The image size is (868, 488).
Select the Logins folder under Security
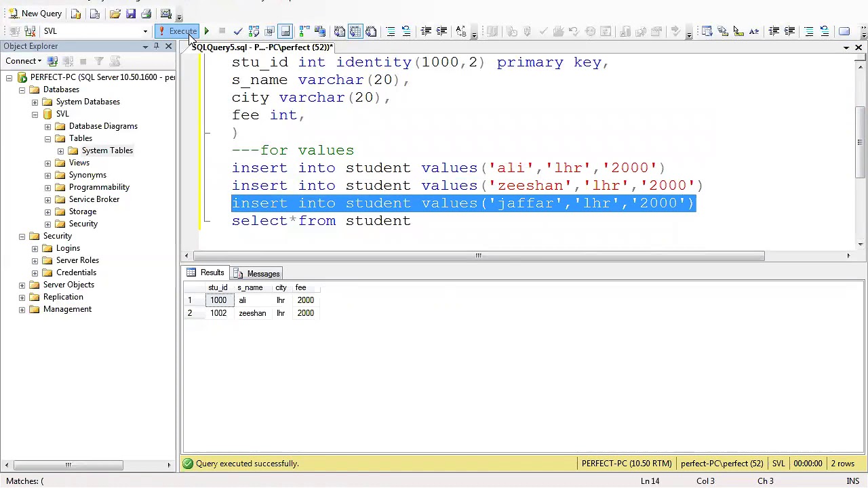68,248
